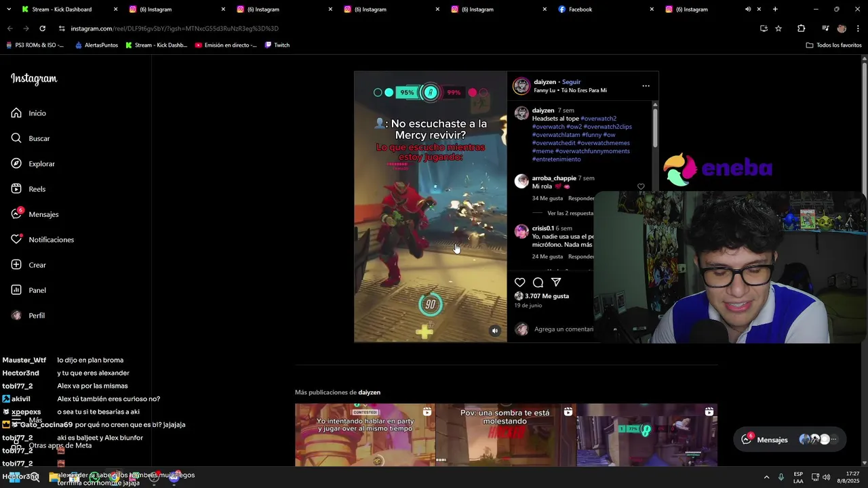868x488 pixels.
Task: Open Chrome profile avatar
Action: (842, 28)
